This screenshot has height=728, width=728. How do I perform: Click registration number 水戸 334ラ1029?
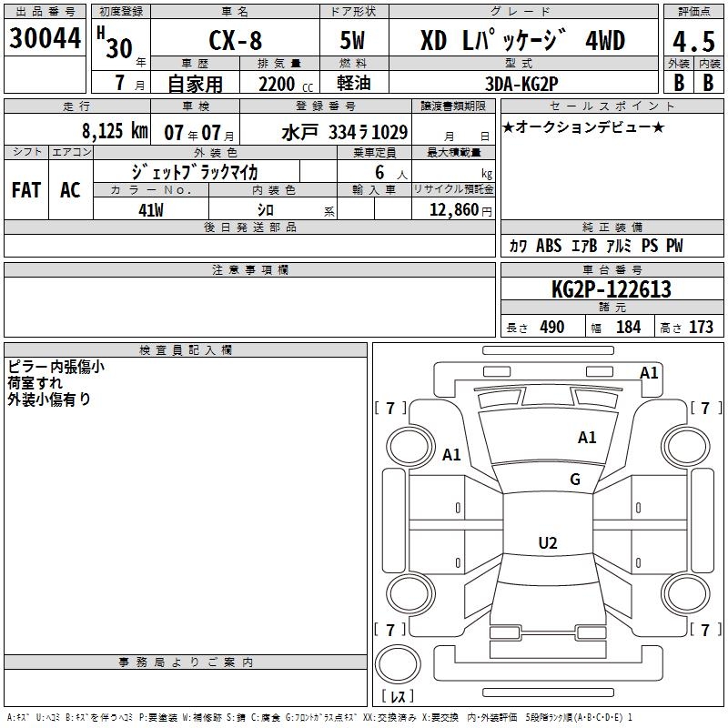point(345,132)
